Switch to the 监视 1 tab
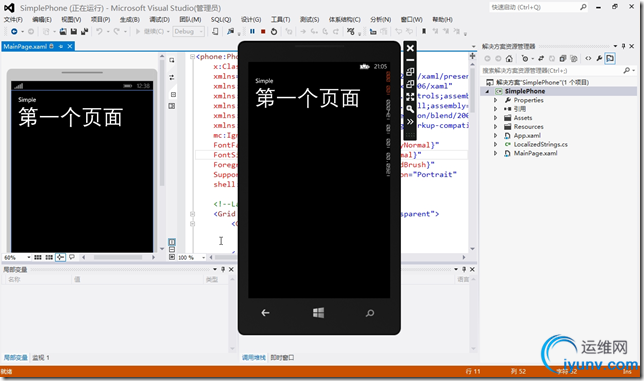The height and width of the screenshot is (381, 644). 41,358
